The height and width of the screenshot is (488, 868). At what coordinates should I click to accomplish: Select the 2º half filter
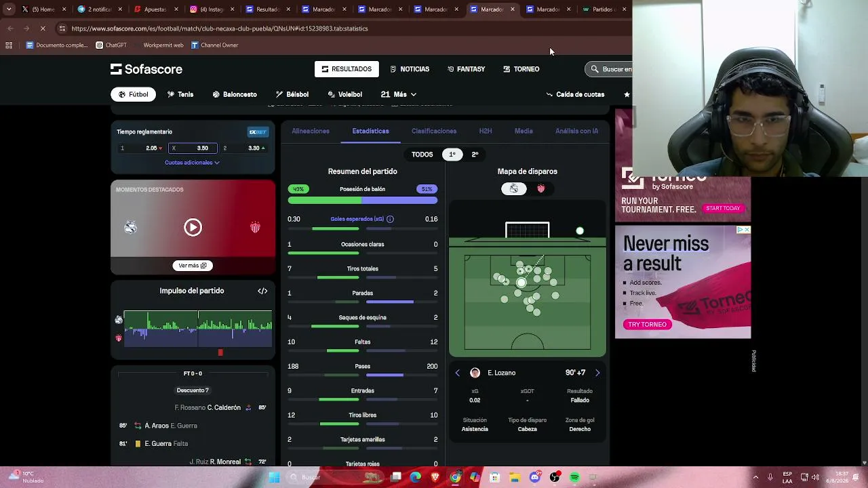[x=475, y=155]
